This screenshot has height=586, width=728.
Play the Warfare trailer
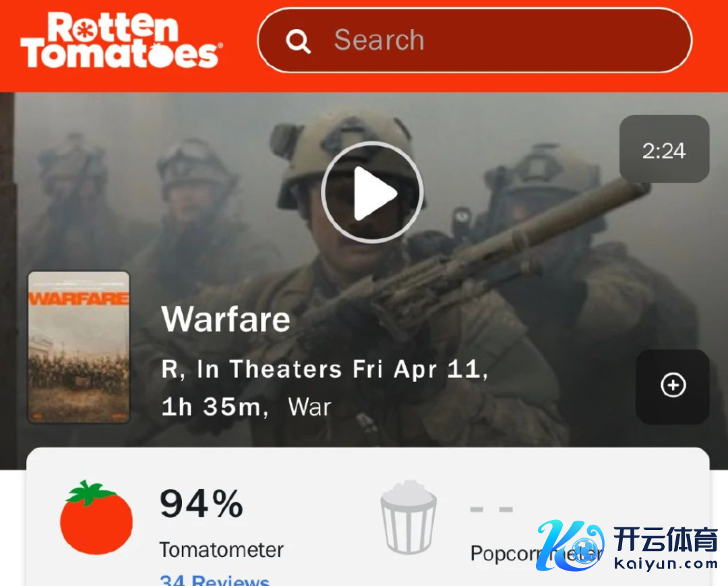pyautogui.click(x=372, y=192)
